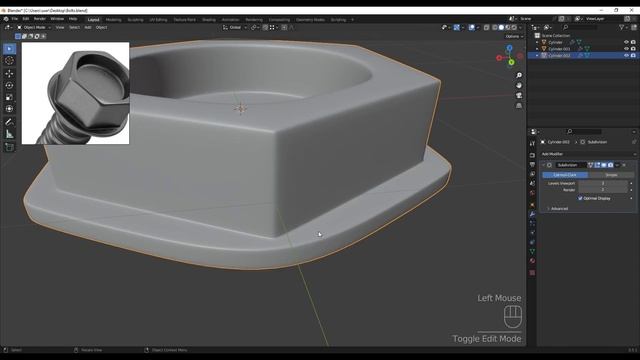Open the Render menu

(40, 19)
